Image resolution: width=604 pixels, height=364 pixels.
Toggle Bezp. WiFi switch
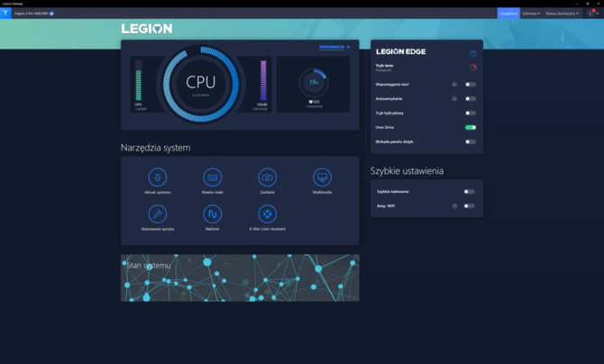click(469, 206)
